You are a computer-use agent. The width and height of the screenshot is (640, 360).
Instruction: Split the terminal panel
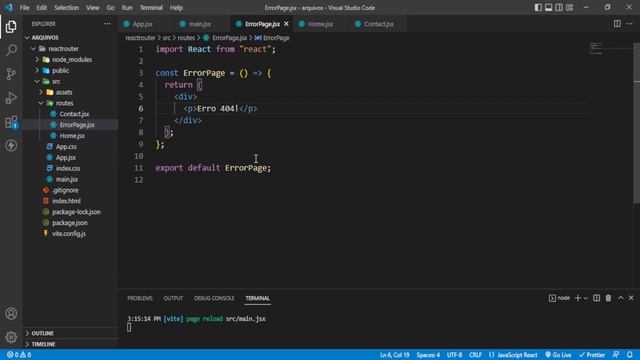596,298
